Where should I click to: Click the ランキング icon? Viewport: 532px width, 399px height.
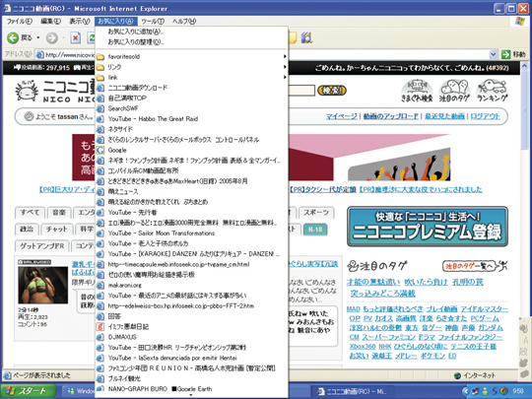click(x=492, y=91)
